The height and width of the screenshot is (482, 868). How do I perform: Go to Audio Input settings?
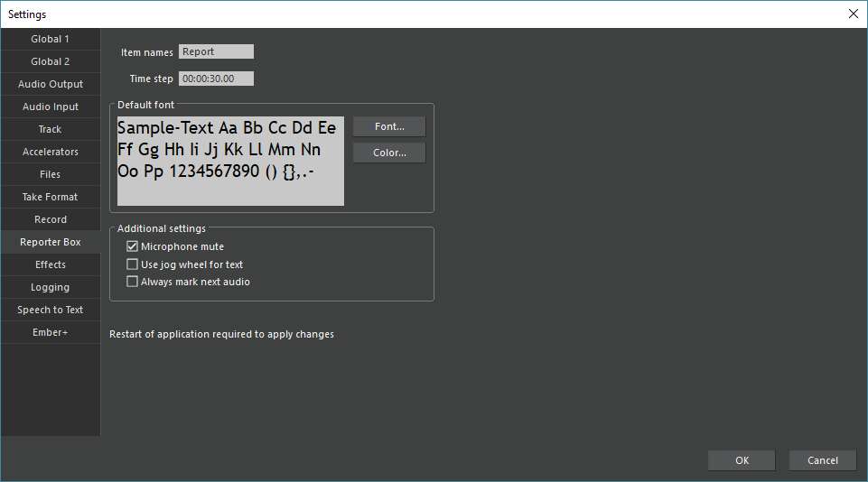[x=50, y=107]
